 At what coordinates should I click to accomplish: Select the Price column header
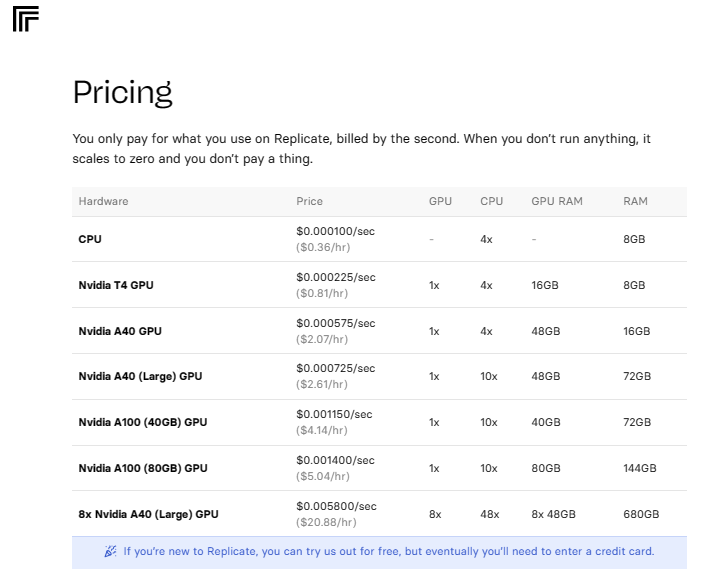point(309,201)
